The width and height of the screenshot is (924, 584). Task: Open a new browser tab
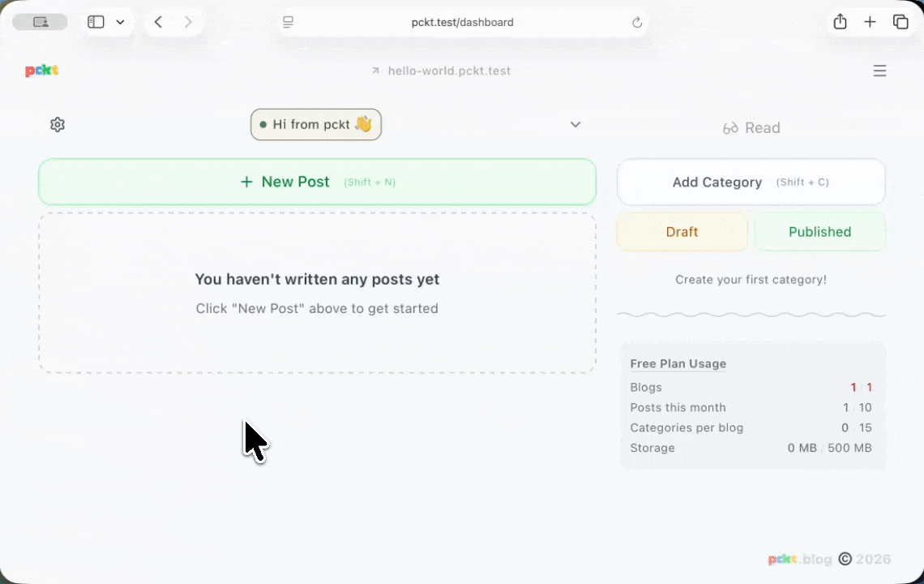coord(871,22)
